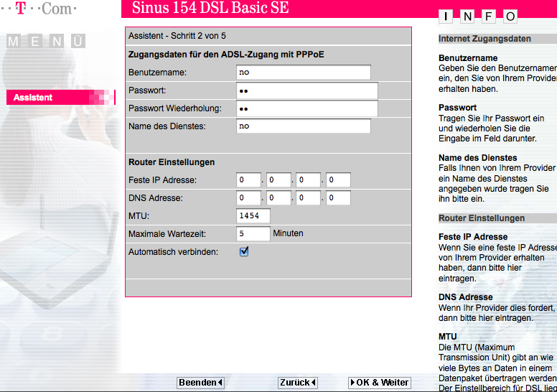This screenshot has width=557, height=392.
Task: Click the Maximale Wartezeit field
Action: 253,233
